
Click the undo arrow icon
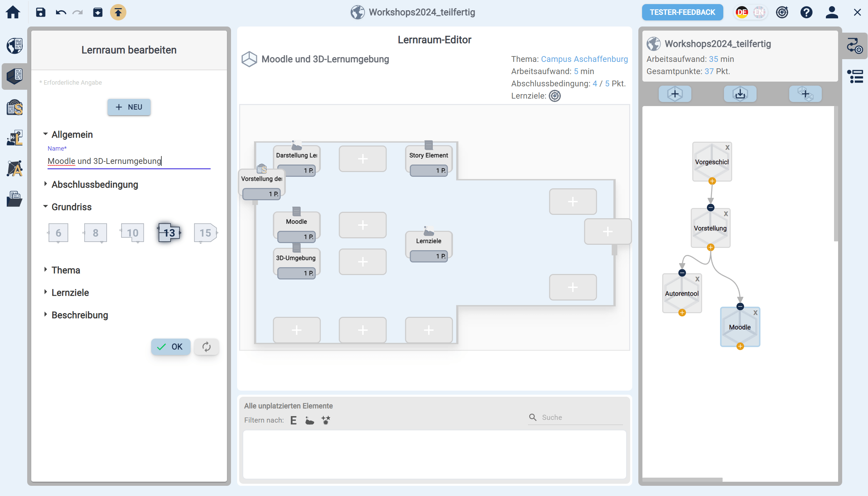(x=61, y=12)
